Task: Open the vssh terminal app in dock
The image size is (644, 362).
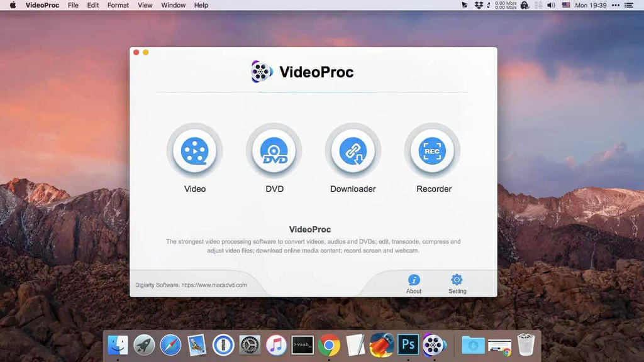Action: coord(303,345)
